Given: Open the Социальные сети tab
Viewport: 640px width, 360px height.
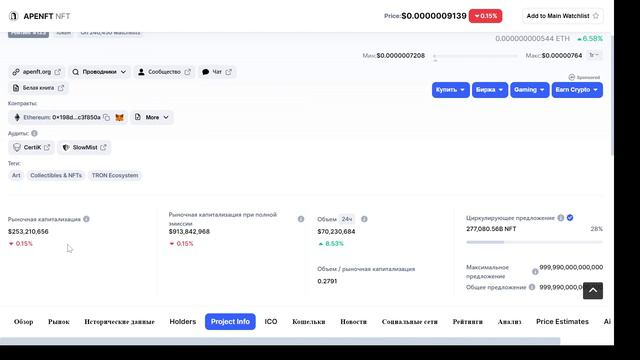Looking at the screenshot, I should tap(410, 322).
